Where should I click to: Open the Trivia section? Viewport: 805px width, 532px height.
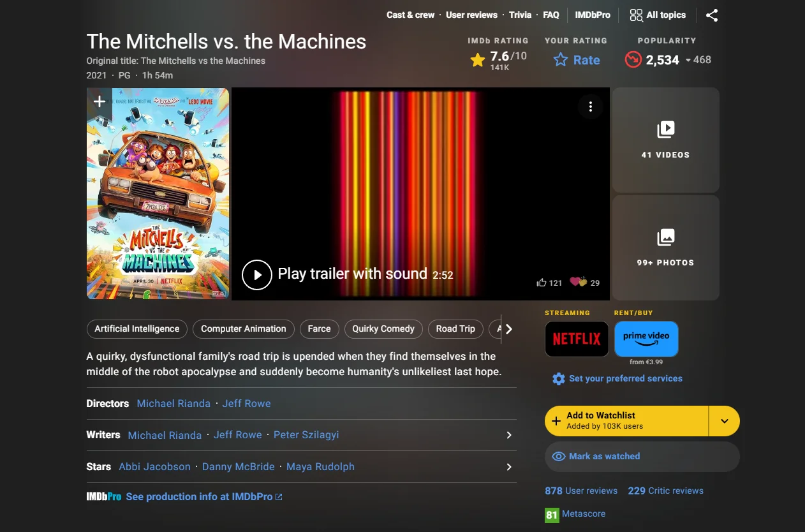[x=520, y=15]
